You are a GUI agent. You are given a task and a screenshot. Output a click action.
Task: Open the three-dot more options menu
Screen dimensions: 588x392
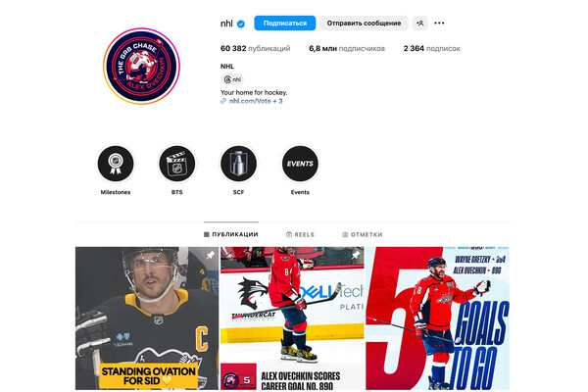tap(439, 24)
